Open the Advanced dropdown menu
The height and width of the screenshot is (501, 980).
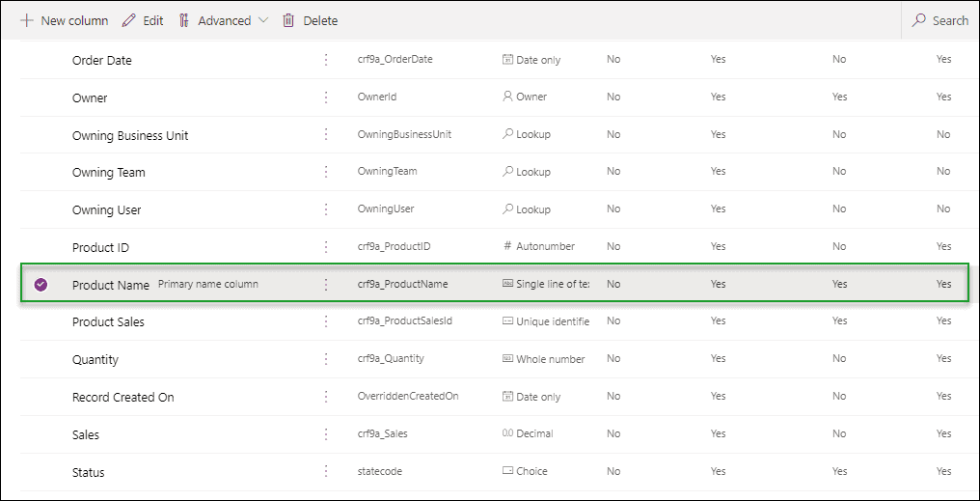coord(223,20)
